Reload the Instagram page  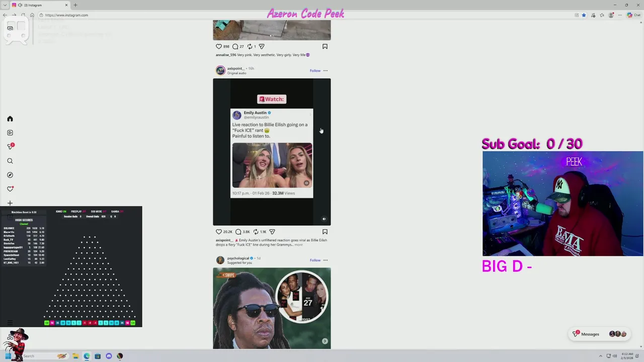23,15
